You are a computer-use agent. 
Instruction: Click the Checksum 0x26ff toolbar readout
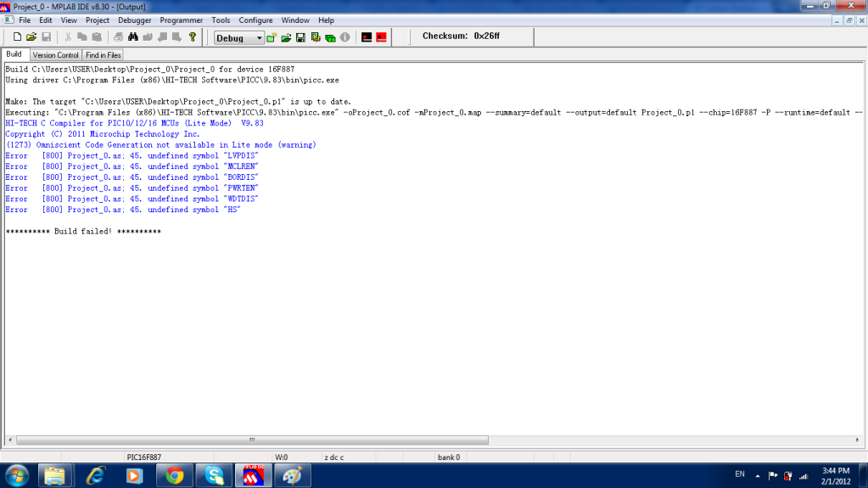point(461,36)
